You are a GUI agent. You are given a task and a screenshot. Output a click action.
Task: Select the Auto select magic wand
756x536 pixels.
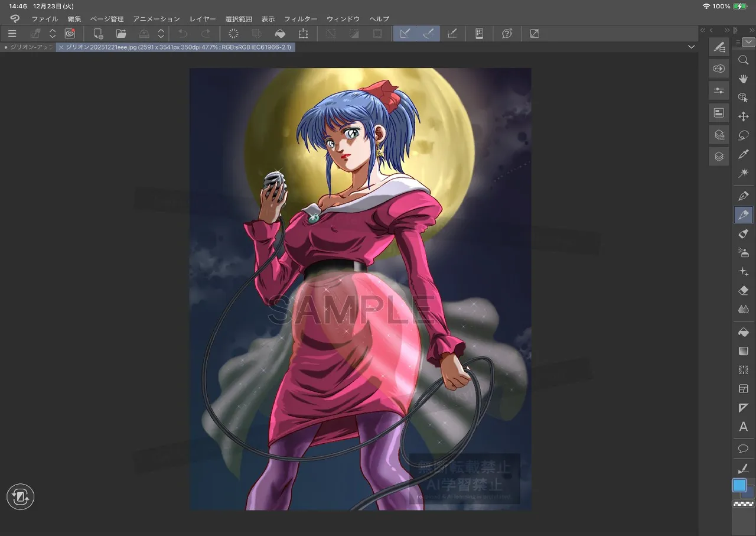click(x=743, y=173)
